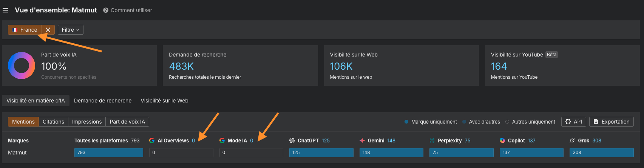Viewport: 644px width, 168px height.
Task: Select the Part de voix IA segment
Action: [127, 122]
